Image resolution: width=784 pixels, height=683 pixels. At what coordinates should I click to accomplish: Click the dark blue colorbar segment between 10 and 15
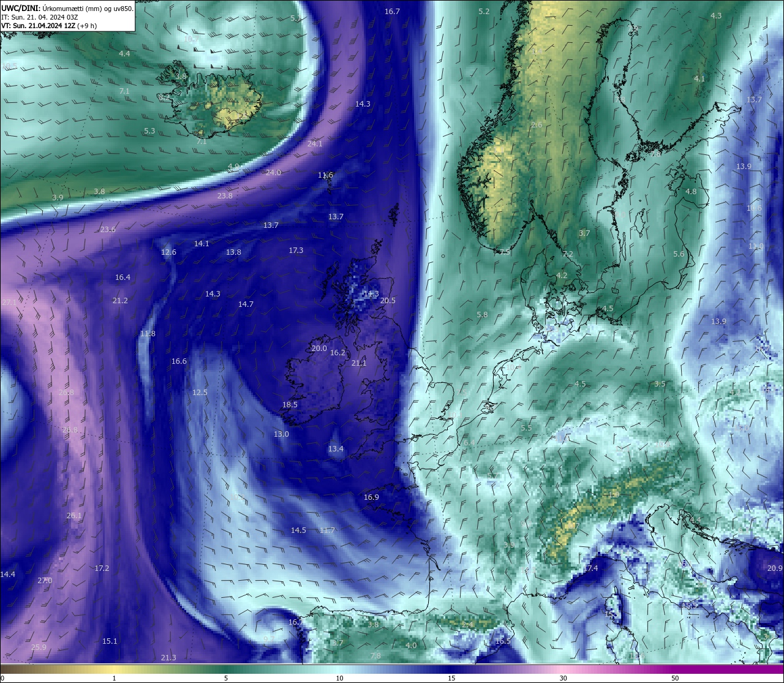395,669
